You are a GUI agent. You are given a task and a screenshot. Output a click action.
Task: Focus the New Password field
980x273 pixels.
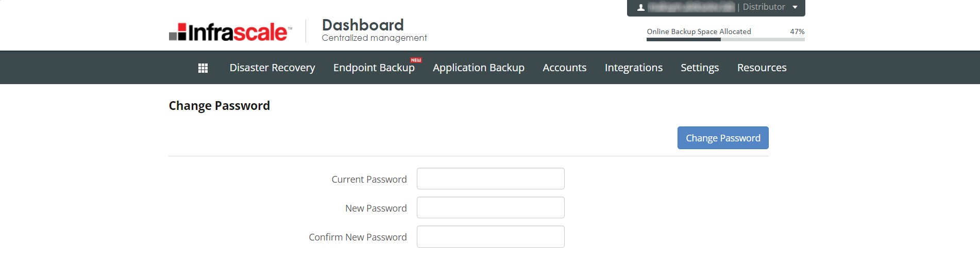(491, 207)
